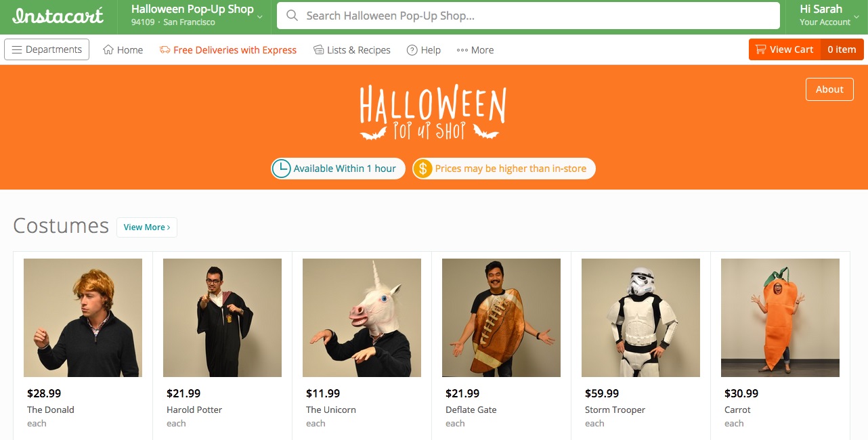Select the Home icon in navigation
The image size is (868, 440).
click(x=108, y=49)
